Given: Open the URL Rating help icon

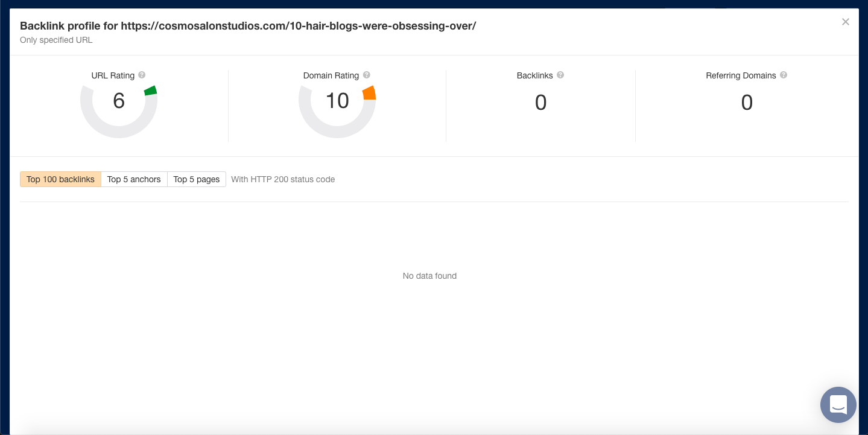Looking at the screenshot, I should pyautogui.click(x=142, y=75).
